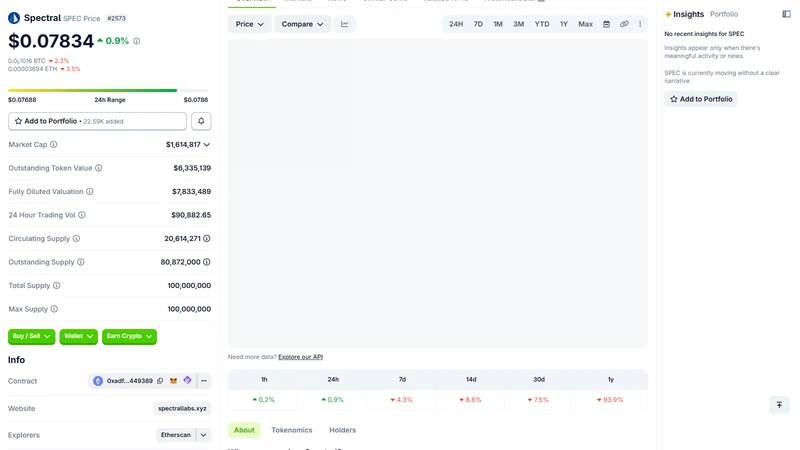800x450 pixels.
Task: Click the 14d -8.6% change cell
Action: click(x=470, y=399)
